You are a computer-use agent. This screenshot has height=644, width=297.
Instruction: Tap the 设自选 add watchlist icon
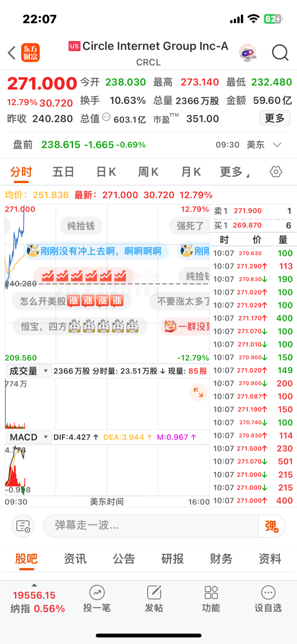(268, 599)
